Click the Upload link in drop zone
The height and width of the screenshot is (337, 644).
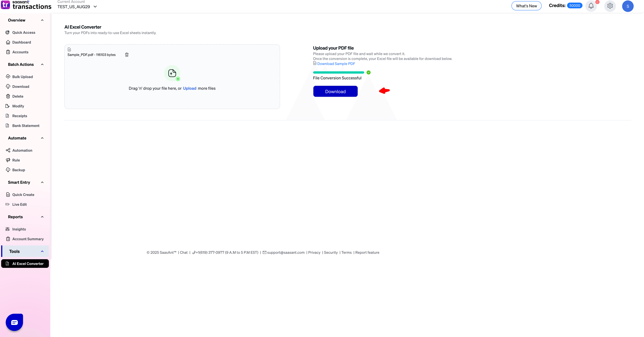pyautogui.click(x=189, y=88)
